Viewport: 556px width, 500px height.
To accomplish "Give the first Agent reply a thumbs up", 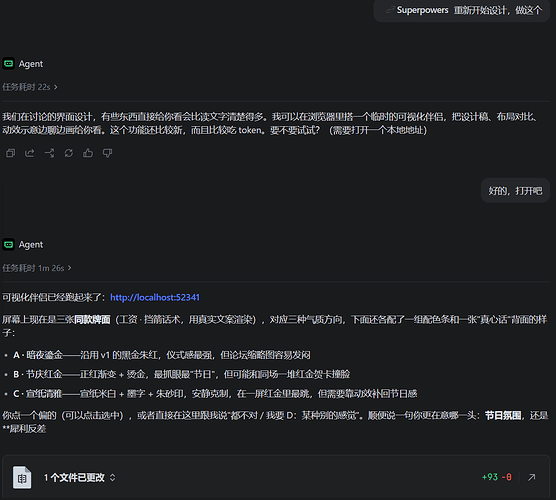I will (88, 153).
